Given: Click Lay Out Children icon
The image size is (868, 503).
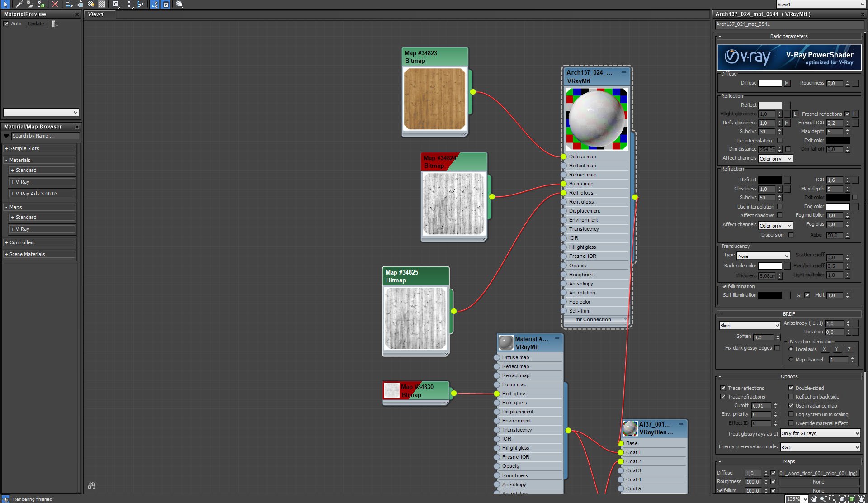Looking at the screenshot, I should pos(141,4).
